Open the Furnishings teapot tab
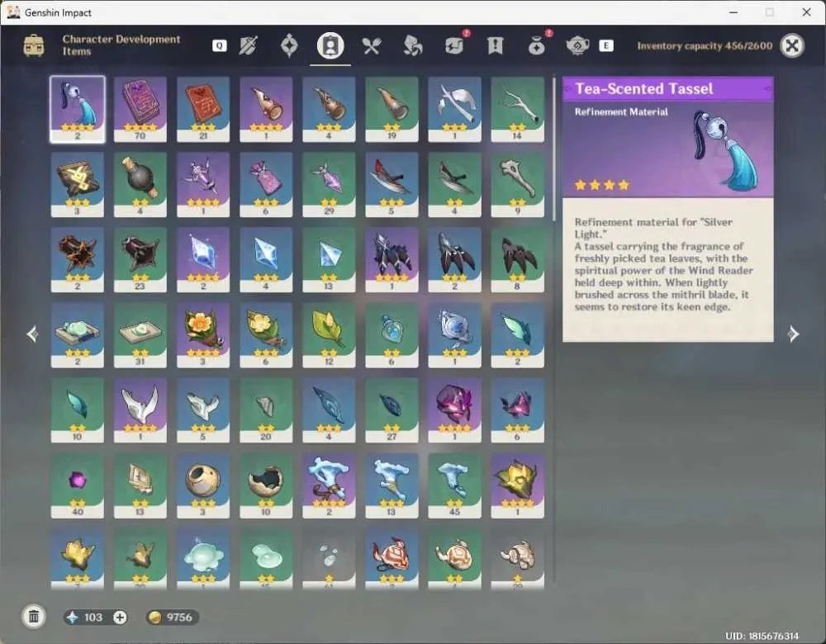 (x=577, y=45)
